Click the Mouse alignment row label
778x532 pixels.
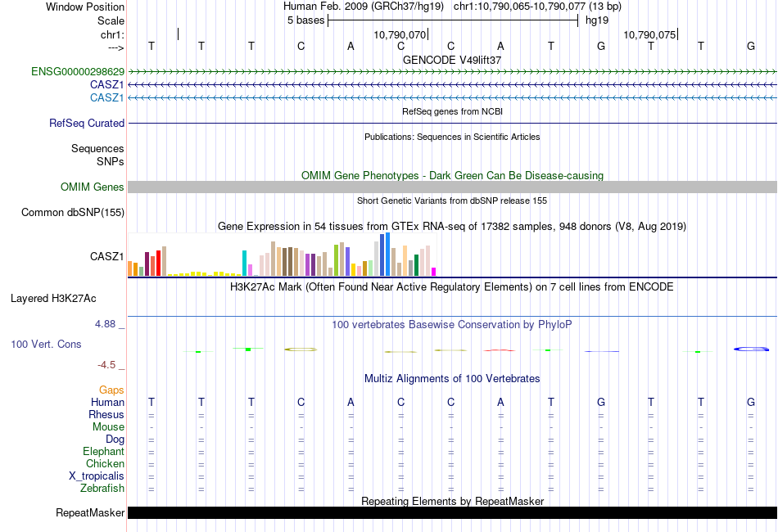(x=108, y=427)
